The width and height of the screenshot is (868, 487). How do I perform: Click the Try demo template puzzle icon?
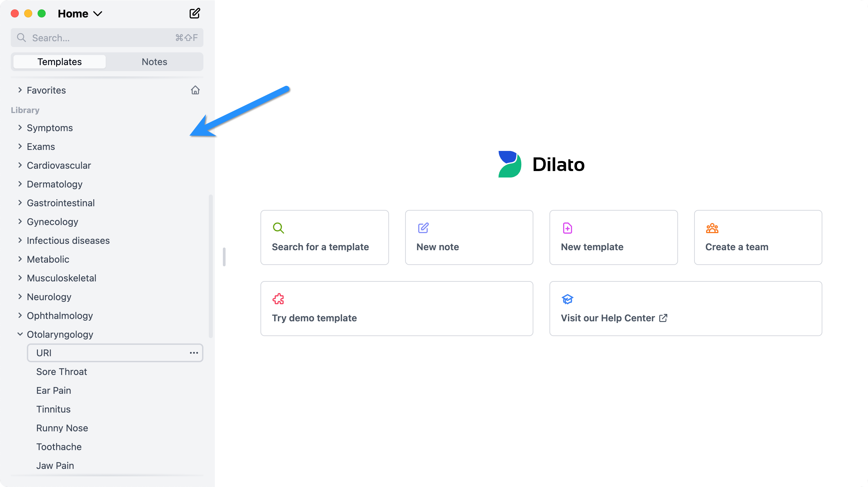pos(278,299)
